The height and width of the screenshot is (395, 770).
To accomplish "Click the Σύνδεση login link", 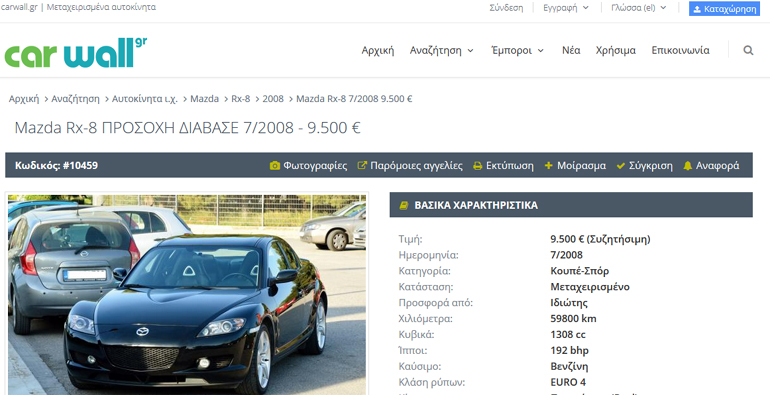I will tap(506, 8).
